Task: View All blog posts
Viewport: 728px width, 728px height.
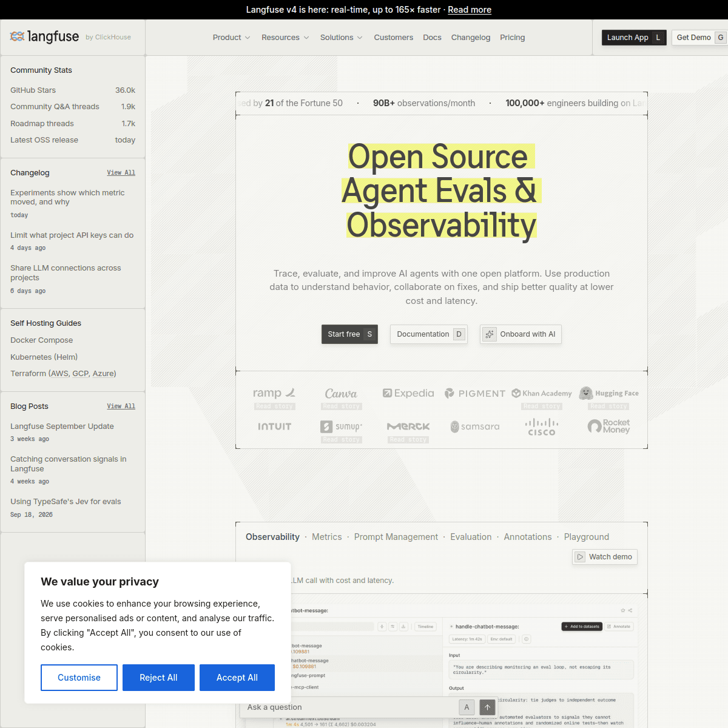Action: (x=121, y=406)
